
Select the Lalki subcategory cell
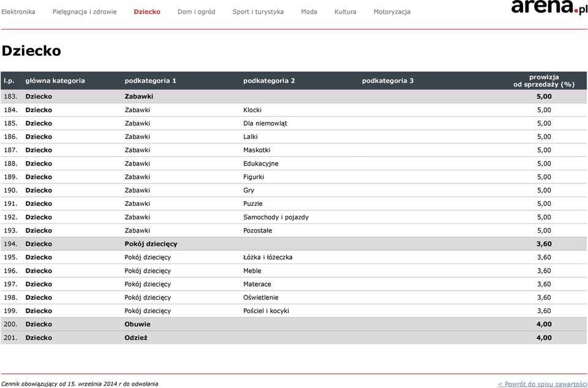pyautogui.click(x=250, y=137)
